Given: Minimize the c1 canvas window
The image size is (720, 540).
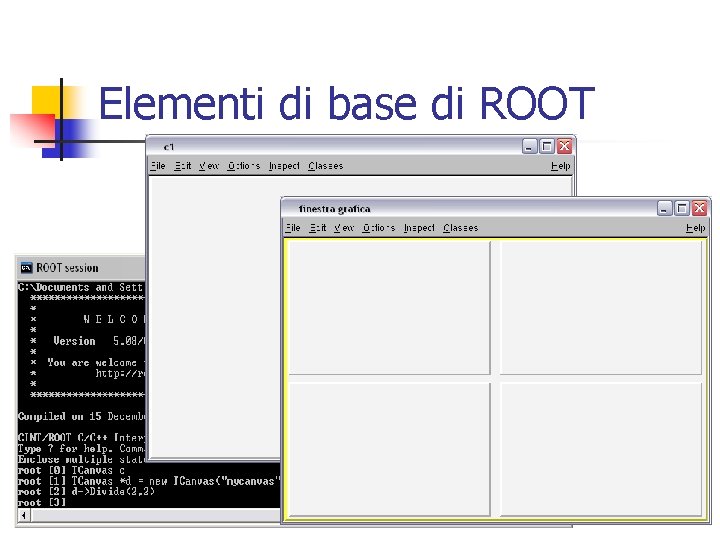Looking at the screenshot, I should 529,146.
